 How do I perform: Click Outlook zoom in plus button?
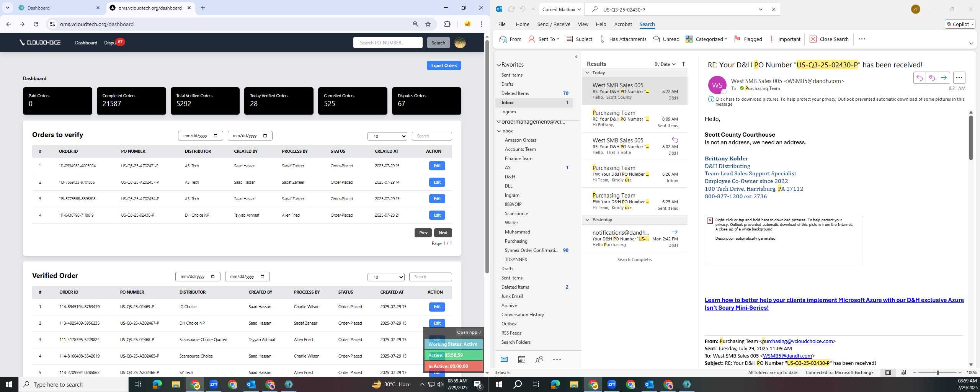[960, 372]
